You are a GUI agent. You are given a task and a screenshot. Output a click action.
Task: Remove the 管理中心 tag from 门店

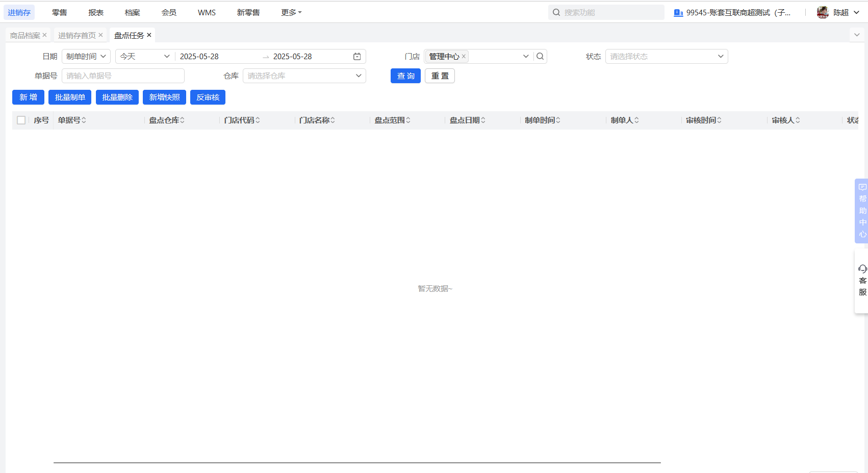pos(464,57)
